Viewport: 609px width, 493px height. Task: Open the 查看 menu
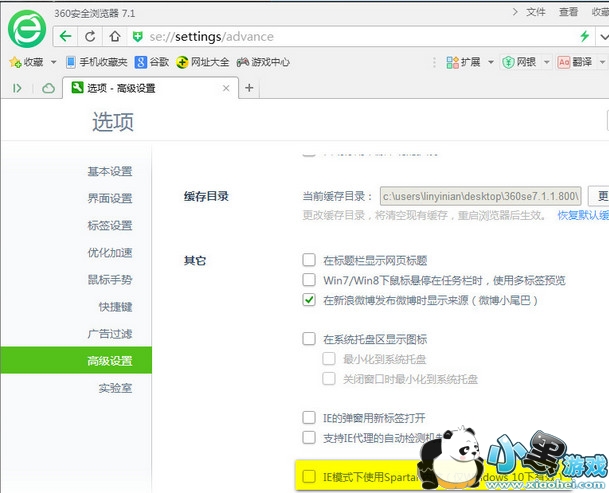tap(568, 12)
